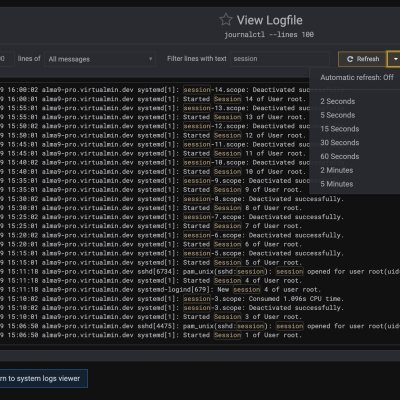Choose 60 Seconds refresh interval
The height and width of the screenshot is (400, 400).
[x=340, y=156]
